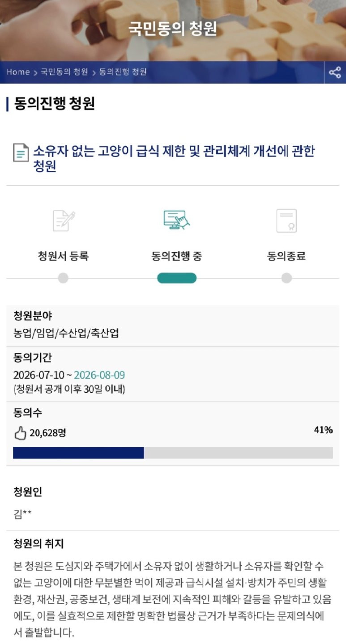Click the end date 2026-08-09
This screenshot has width=346, height=644.
coord(99,375)
